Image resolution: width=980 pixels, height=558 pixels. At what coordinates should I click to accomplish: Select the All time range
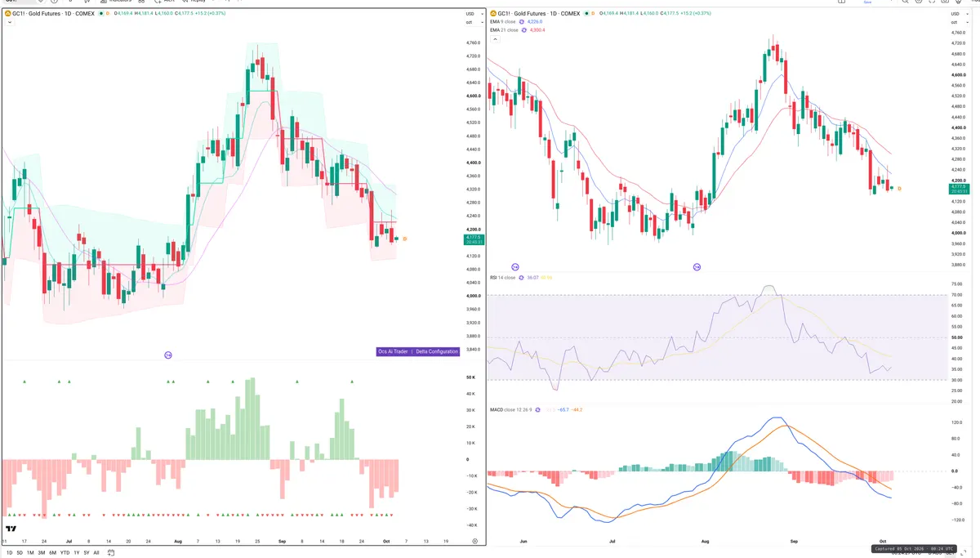pyautogui.click(x=96, y=553)
